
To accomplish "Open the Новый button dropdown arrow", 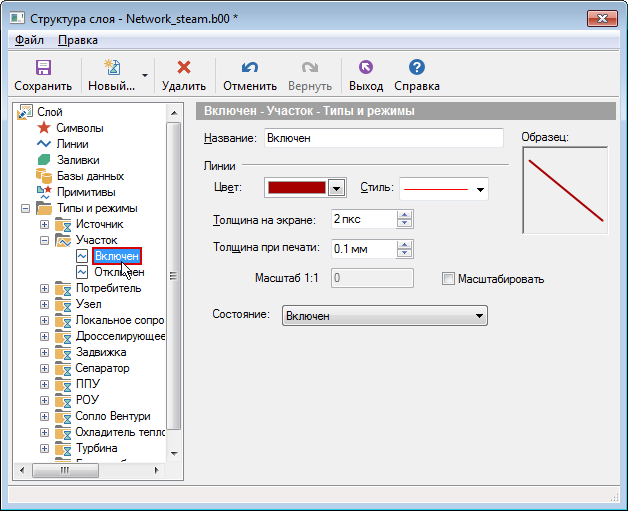I will coord(145,76).
